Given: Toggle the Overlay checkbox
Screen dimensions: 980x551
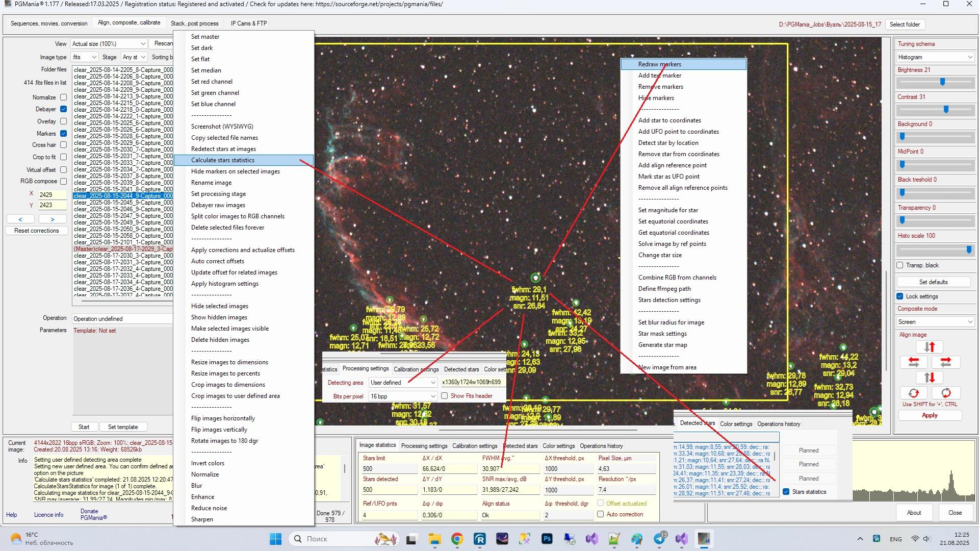Looking at the screenshot, I should click(63, 121).
